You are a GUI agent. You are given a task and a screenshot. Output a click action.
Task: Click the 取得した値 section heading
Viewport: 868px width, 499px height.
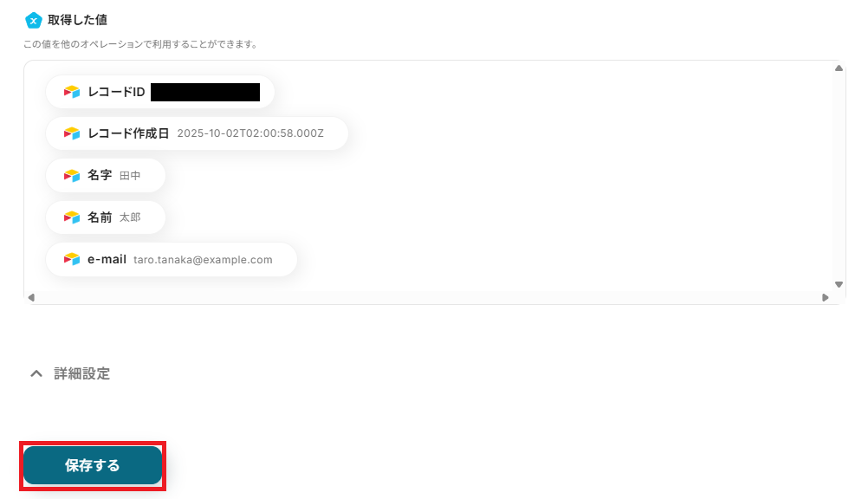pos(77,20)
